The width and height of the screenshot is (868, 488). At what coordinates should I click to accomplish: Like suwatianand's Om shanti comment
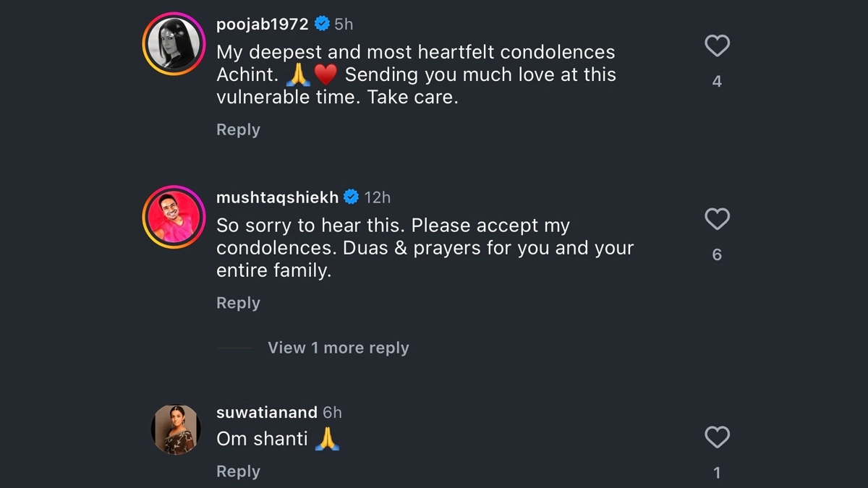point(717,437)
